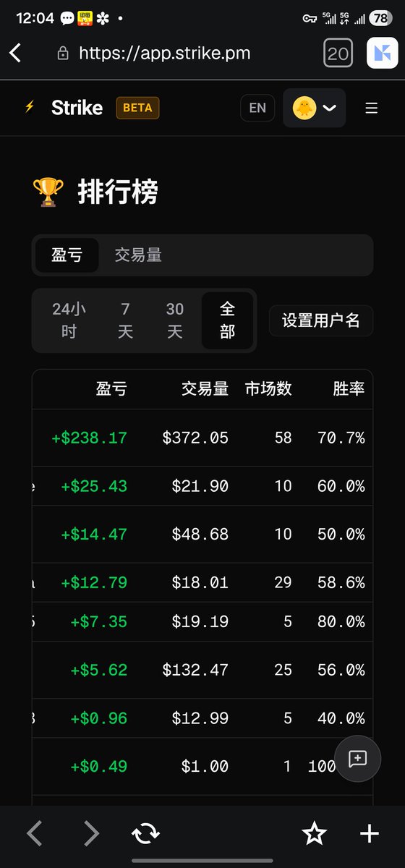Click the +$7.35 profit value

pyautogui.click(x=99, y=621)
